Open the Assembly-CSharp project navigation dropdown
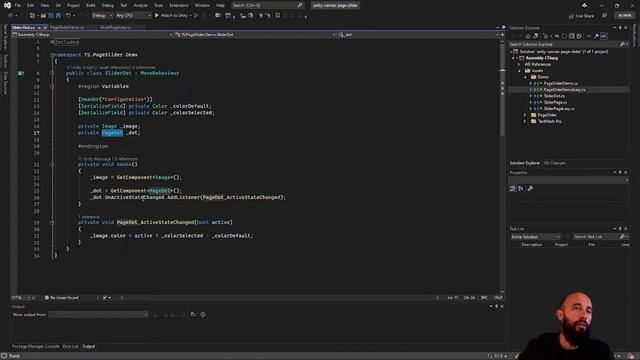 point(92,35)
